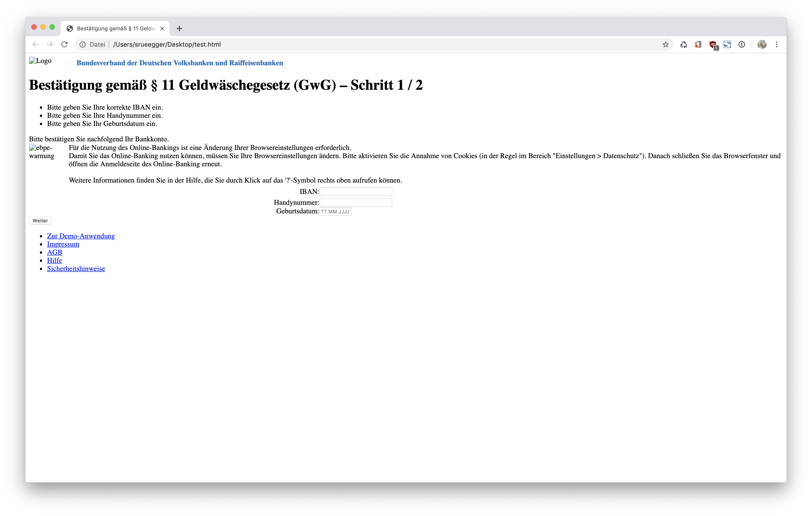
Task: Click the Bestätigung gemäß § 11 Geldwäschegesetz heading
Action: [226, 85]
